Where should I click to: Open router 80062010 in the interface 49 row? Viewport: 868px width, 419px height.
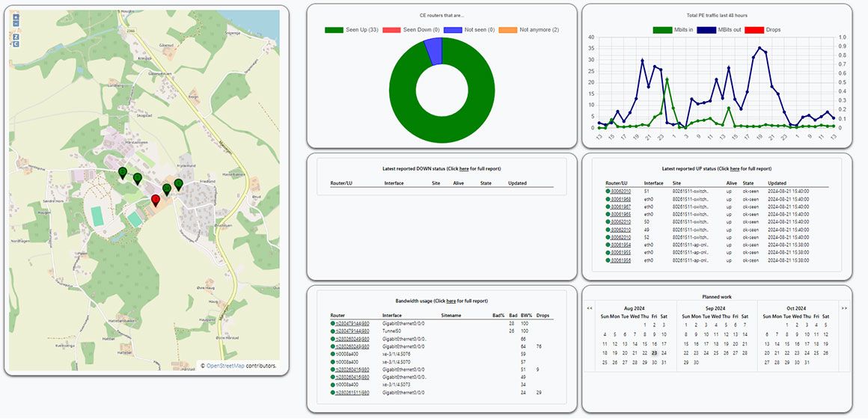(x=620, y=230)
